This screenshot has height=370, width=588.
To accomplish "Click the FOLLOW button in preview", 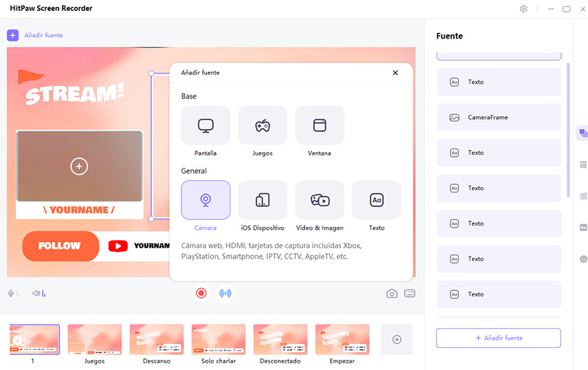I will [61, 246].
